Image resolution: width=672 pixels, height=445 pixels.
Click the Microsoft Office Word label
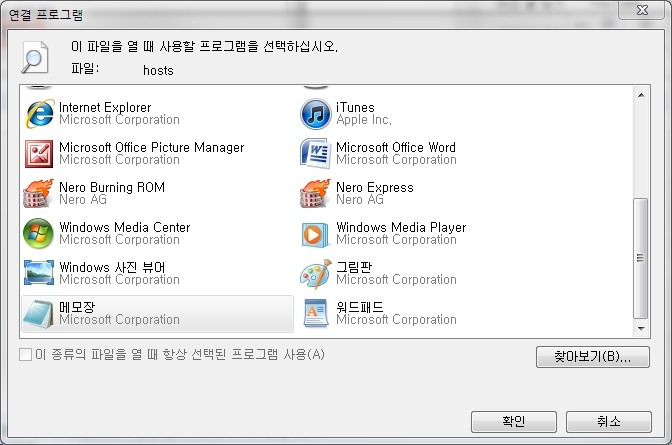(x=396, y=147)
